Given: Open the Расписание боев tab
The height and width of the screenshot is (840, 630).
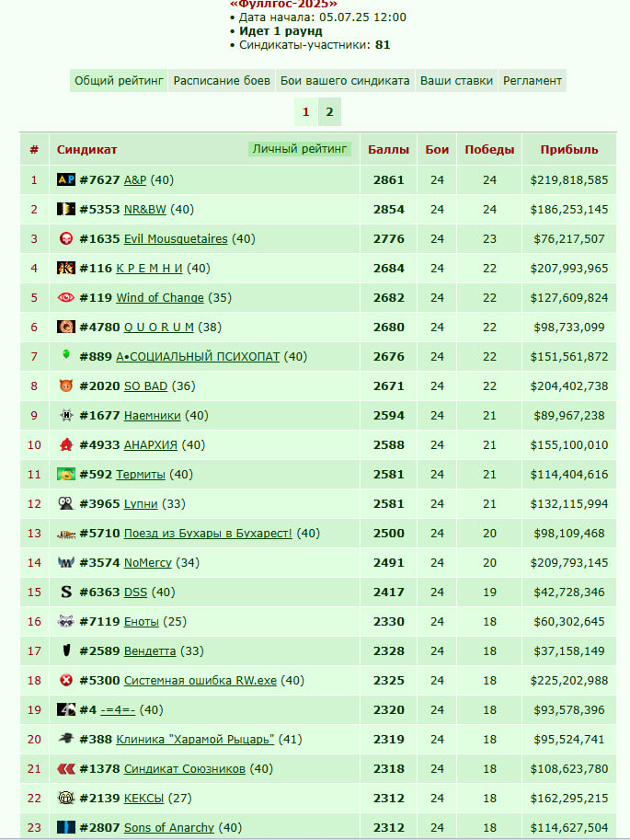Looking at the screenshot, I should pos(222,80).
